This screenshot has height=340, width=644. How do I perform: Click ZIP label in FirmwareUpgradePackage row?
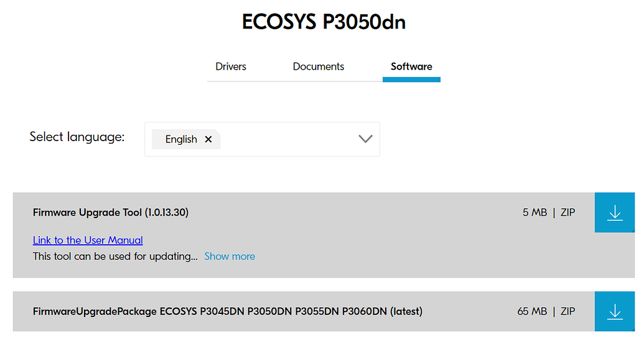(x=567, y=311)
